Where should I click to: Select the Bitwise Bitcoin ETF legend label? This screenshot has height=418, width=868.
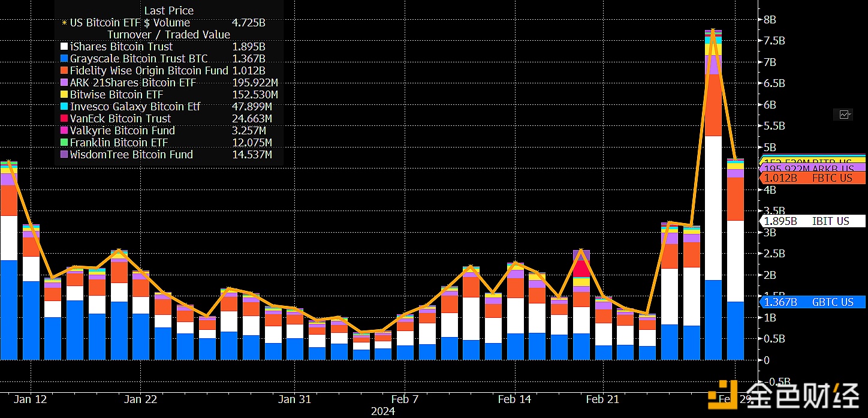[116, 95]
